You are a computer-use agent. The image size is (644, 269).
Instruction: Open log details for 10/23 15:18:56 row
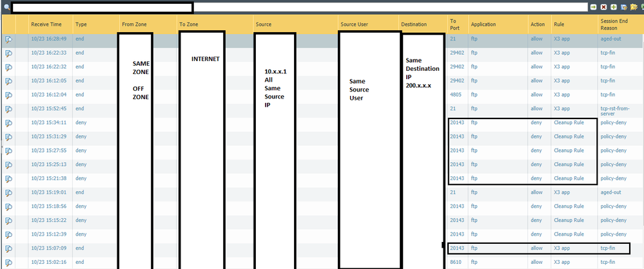8,207
